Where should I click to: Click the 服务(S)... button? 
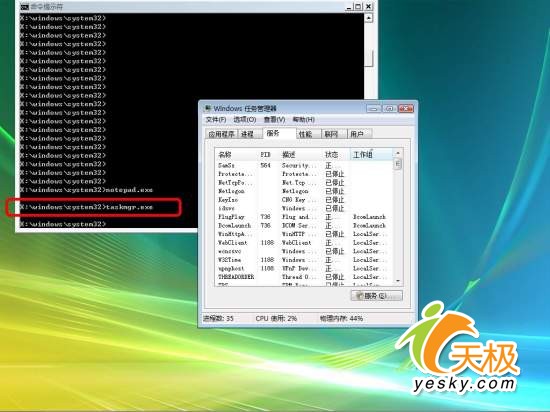[376, 296]
